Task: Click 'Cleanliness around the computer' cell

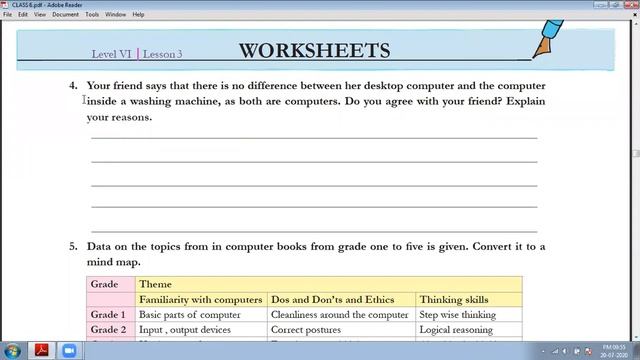Action: [x=341, y=315]
